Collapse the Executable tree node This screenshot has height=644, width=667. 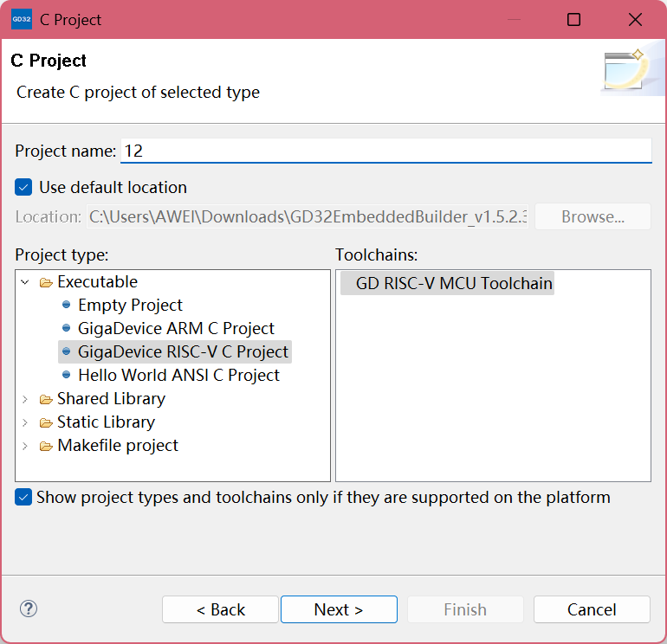(x=25, y=282)
